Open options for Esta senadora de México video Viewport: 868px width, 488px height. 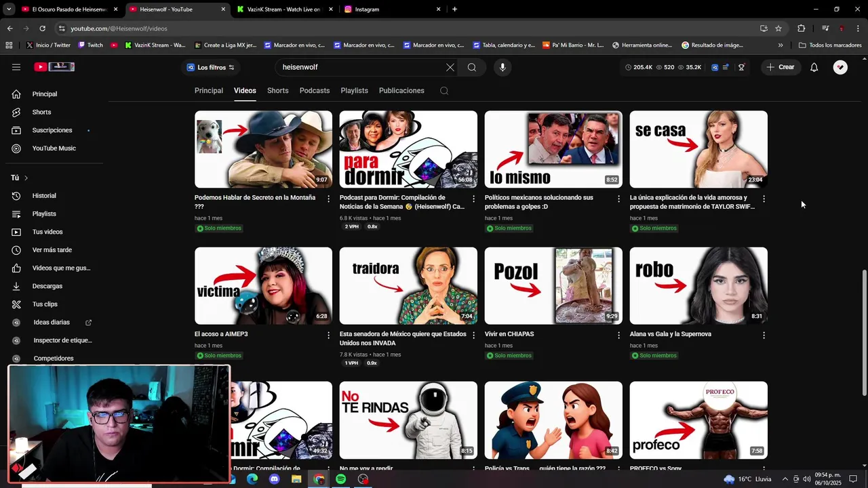[x=474, y=335]
